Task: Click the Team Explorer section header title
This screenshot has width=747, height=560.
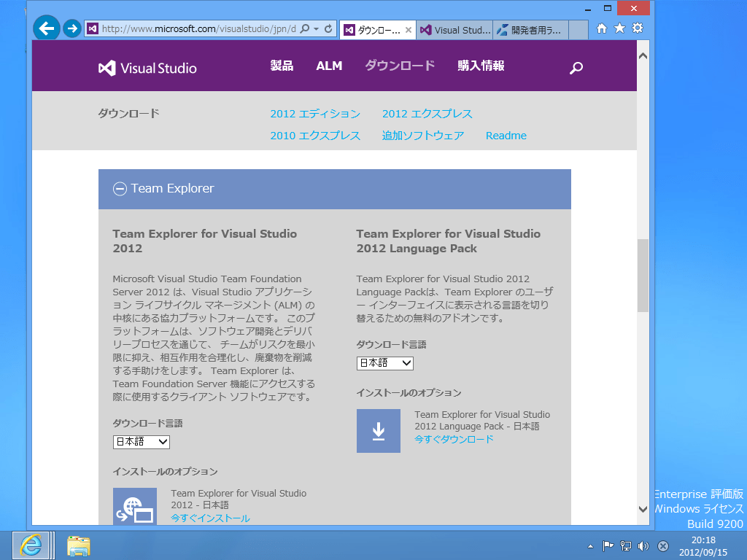Action: [172, 189]
